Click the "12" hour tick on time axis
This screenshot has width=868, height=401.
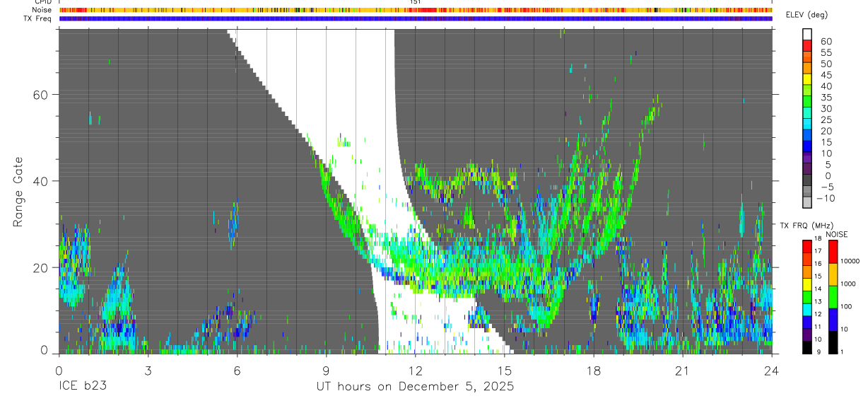tap(416, 370)
